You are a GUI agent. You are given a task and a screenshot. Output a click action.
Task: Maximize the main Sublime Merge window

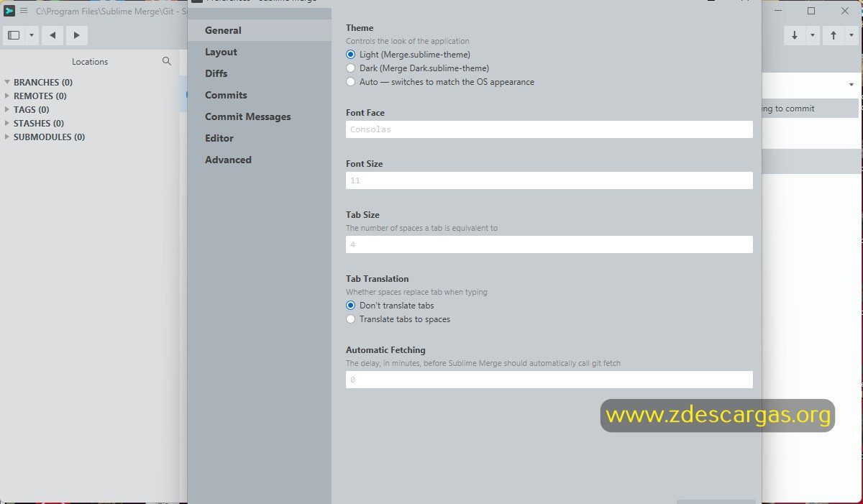click(811, 11)
